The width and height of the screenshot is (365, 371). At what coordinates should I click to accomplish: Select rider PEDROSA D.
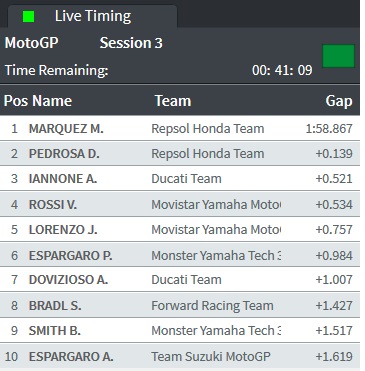[64, 154]
